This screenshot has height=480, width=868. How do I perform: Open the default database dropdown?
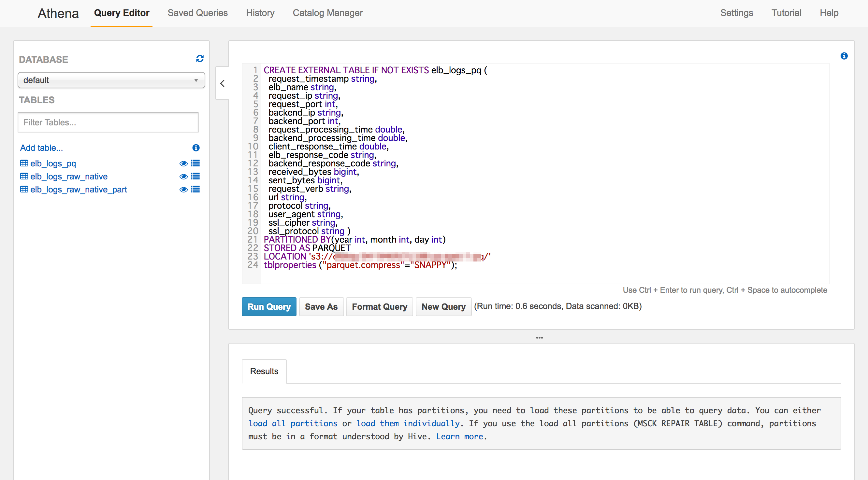point(111,80)
